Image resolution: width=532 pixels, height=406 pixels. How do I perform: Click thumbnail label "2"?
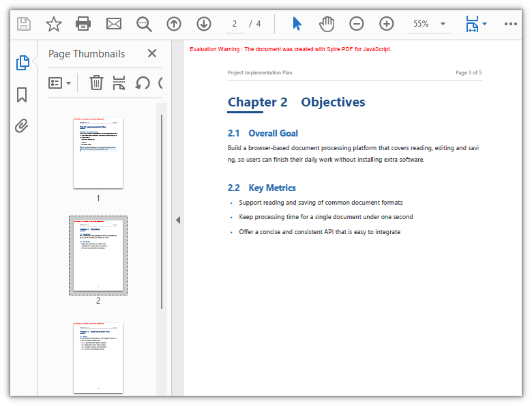tap(98, 301)
